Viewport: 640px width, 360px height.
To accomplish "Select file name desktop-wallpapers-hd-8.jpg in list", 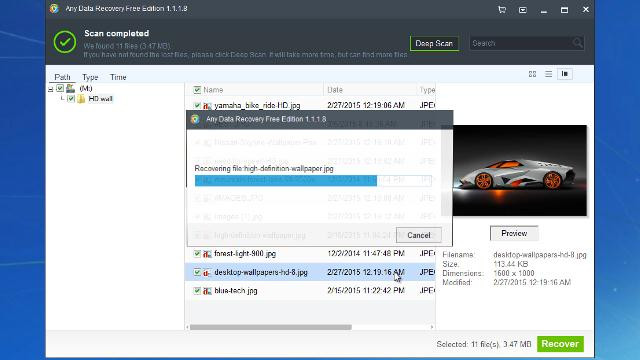I will pyautogui.click(x=261, y=272).
